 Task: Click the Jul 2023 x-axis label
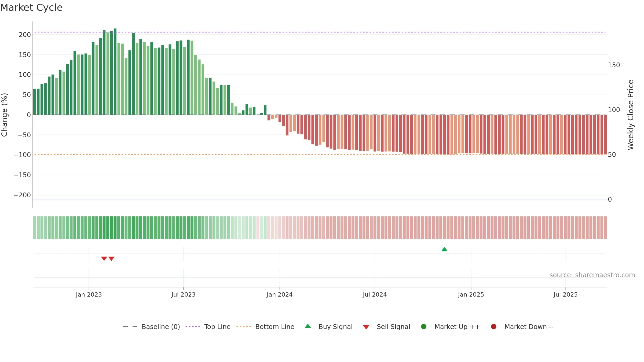pyautogui.click(x=184, y=295)
